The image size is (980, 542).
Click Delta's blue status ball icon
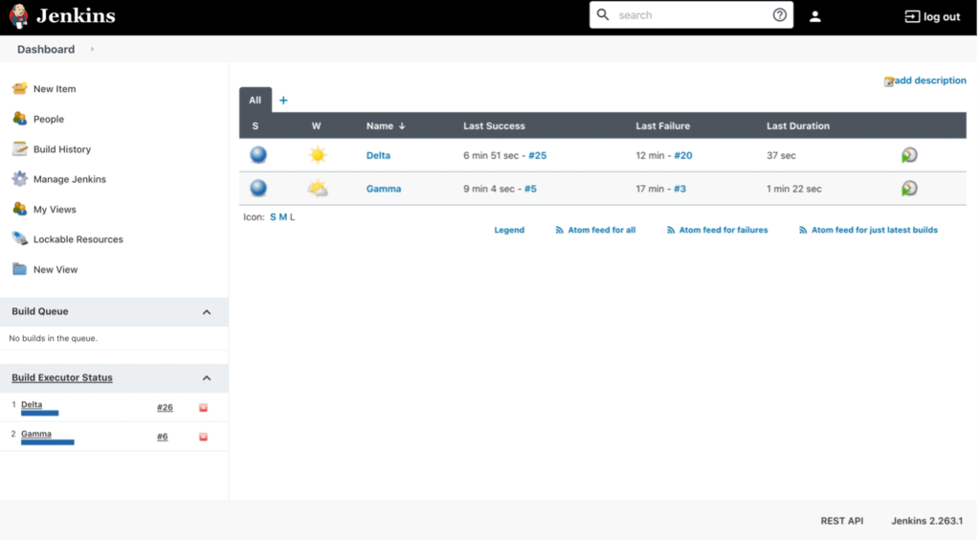point(258,154)
